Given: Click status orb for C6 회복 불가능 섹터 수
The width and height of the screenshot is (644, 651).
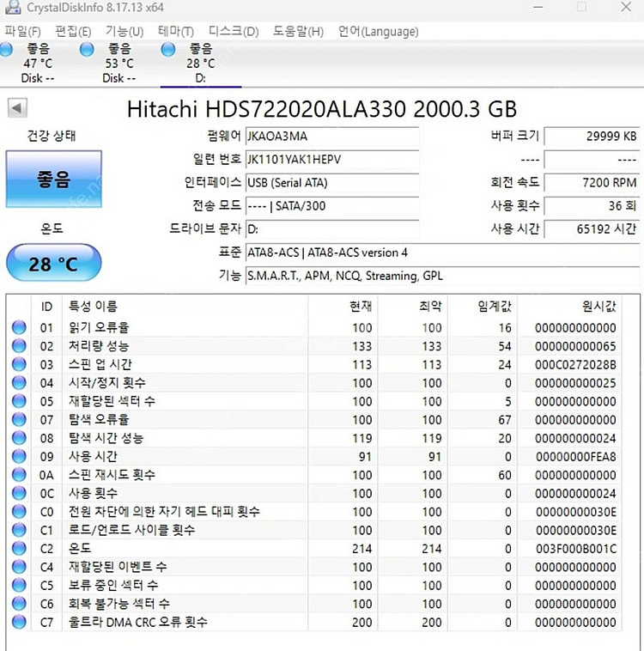Looking at the screenshot, I should pyautogui.click(x=19, y=603).
